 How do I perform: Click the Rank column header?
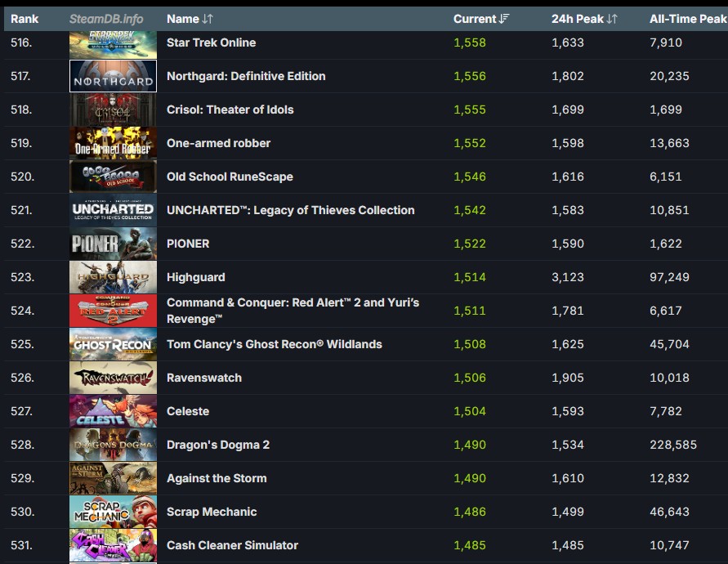(25, 19)
